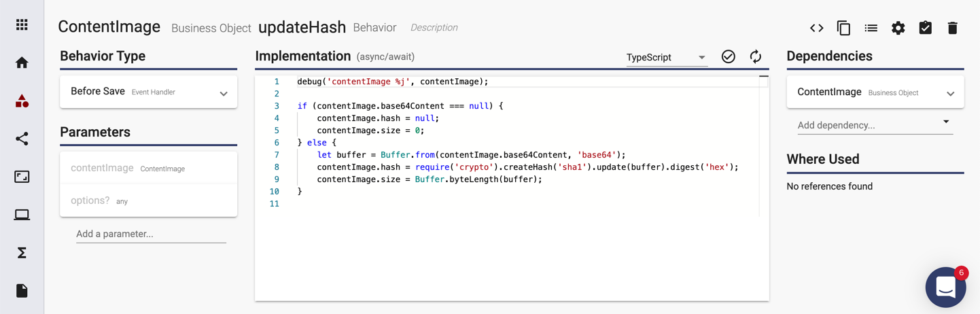Open the laptop icon in sidebar

tap(22, 215)
